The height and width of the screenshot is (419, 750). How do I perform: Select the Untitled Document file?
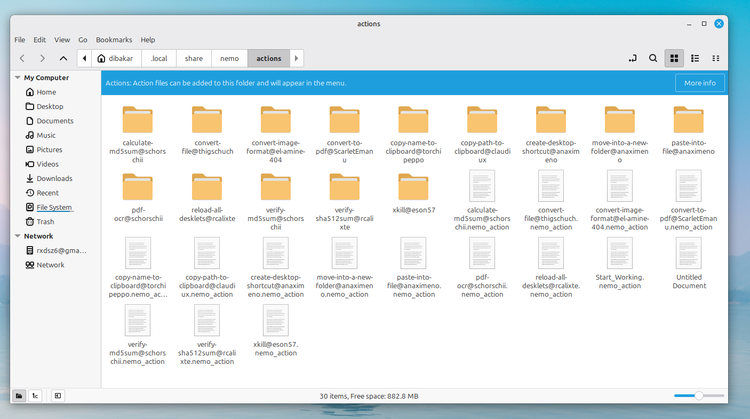(x=689, y=263)
